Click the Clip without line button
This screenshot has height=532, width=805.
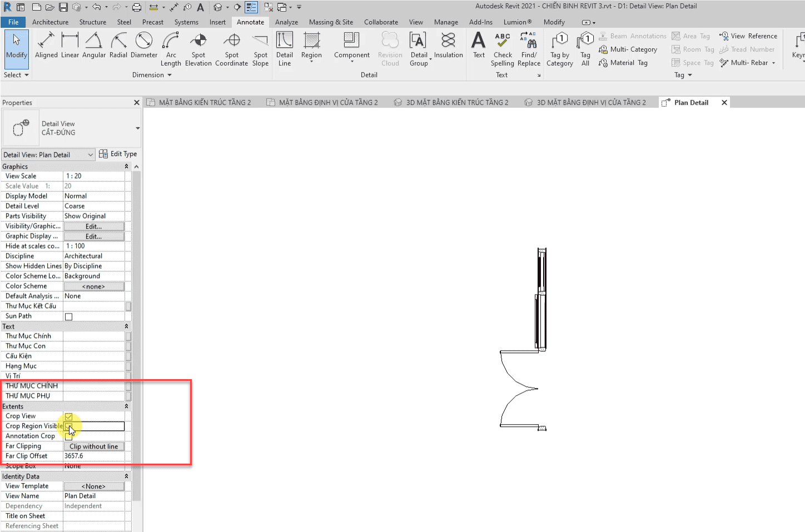coord(94,446)
